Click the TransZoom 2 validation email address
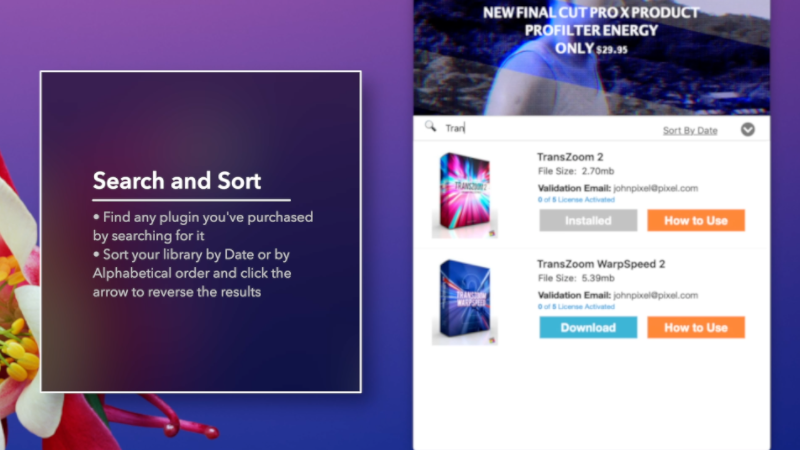Screen dimensions: 800x450 coord(656,188)
